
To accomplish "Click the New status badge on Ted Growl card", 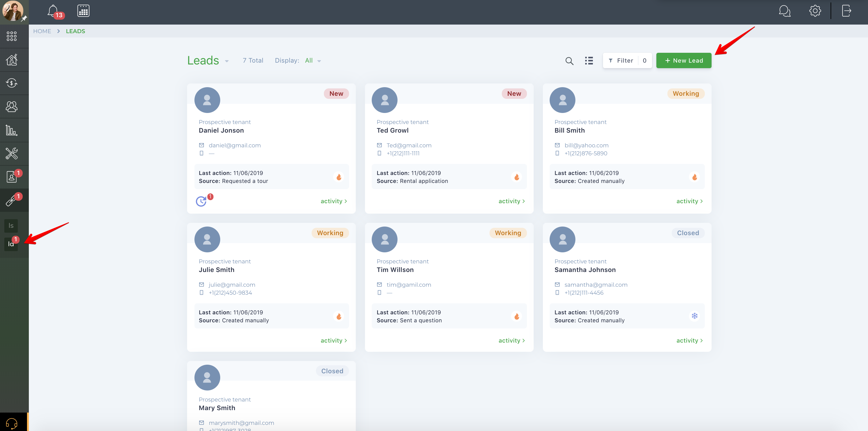I will tap(514, 93).
